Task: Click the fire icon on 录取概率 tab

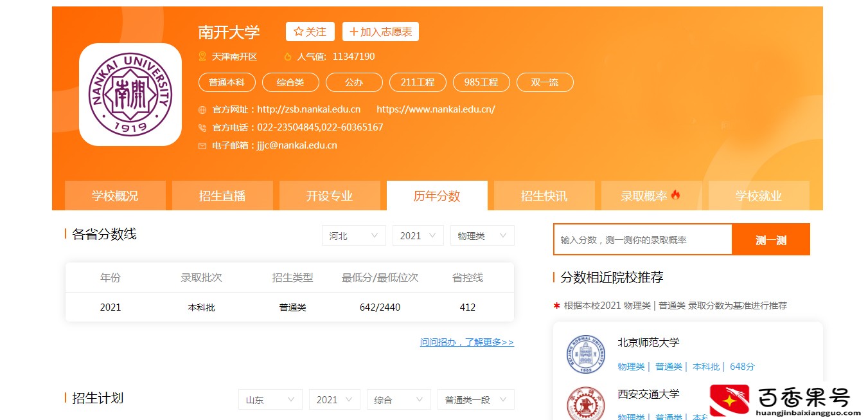Action: [x=675, y=195]
